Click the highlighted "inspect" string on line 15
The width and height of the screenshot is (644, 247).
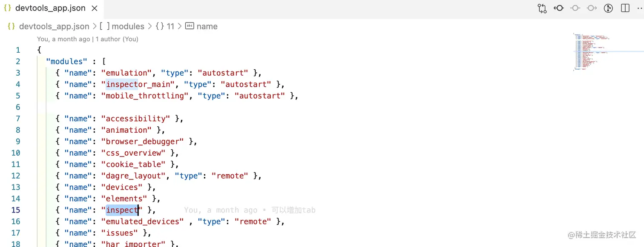(122, 210)
